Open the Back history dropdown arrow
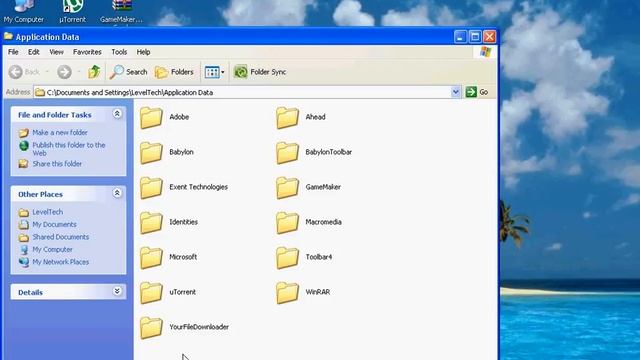This screenshot has width=640, height=360. [x=47, y=72]
